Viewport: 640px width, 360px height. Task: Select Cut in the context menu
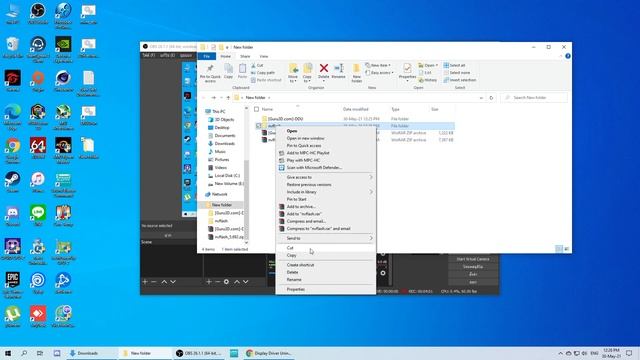pos(326,248)
